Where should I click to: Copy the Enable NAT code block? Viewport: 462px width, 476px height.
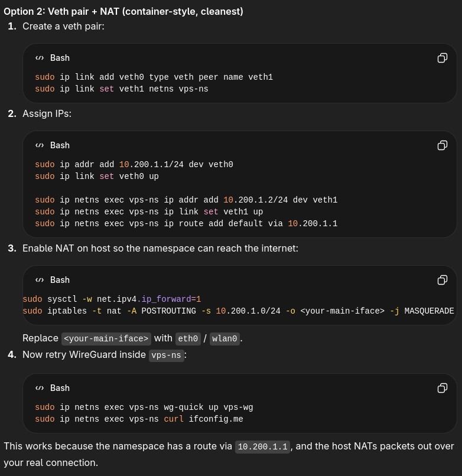point(443,279)
